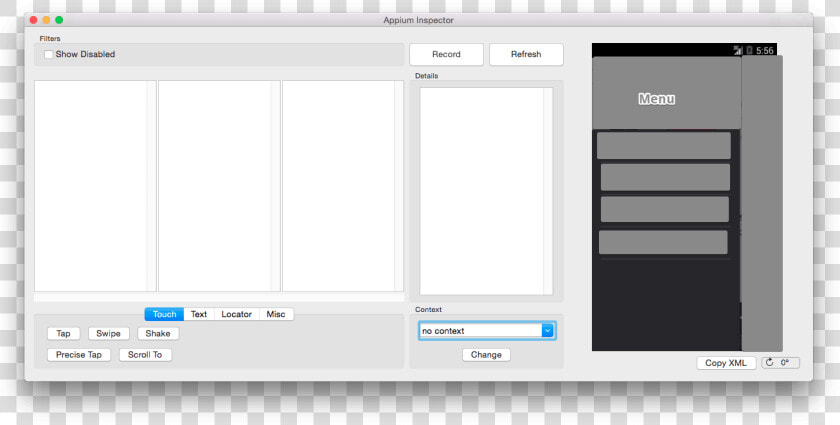Click the Record button
840x425 pixels.
click(x=446, y=54)
